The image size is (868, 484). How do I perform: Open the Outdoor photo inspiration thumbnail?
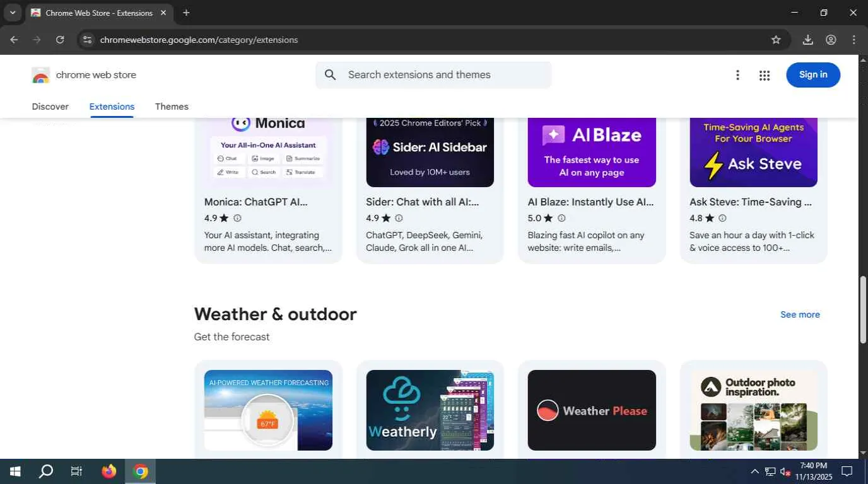pyautogui.click(x=753, y=410)
